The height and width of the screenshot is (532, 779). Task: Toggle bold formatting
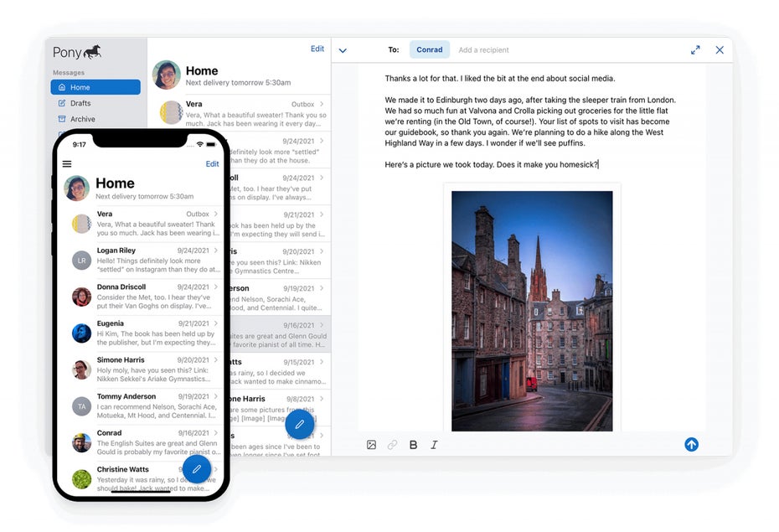tap(413, 445)
